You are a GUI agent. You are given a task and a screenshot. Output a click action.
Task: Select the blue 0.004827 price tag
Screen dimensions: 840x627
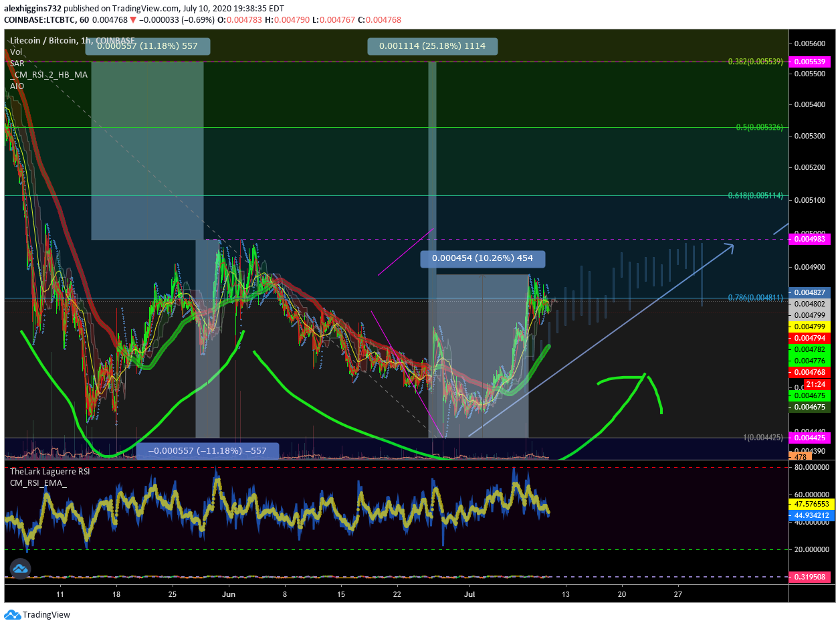point(811,292)
